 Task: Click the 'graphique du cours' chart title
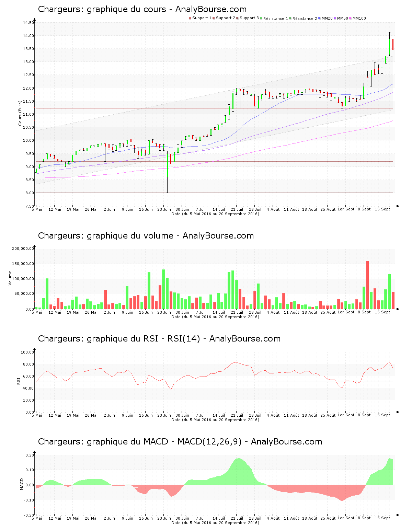(142, 9)
